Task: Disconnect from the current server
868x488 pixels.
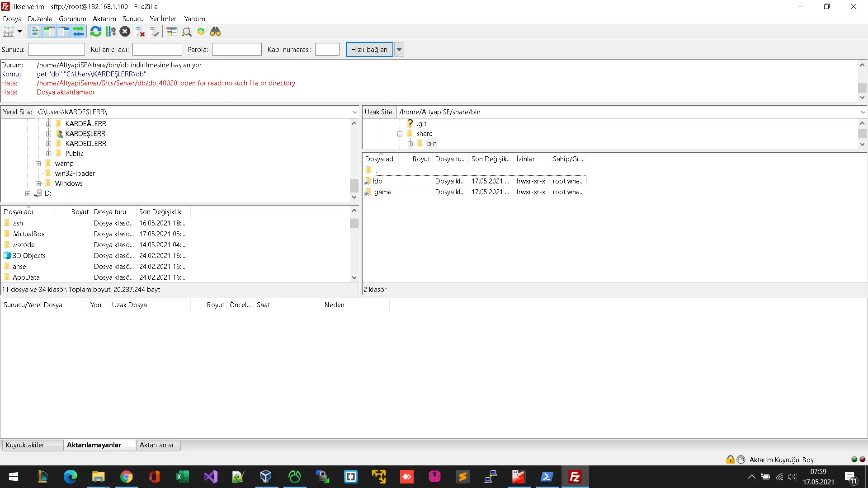Action: point(140,32)
